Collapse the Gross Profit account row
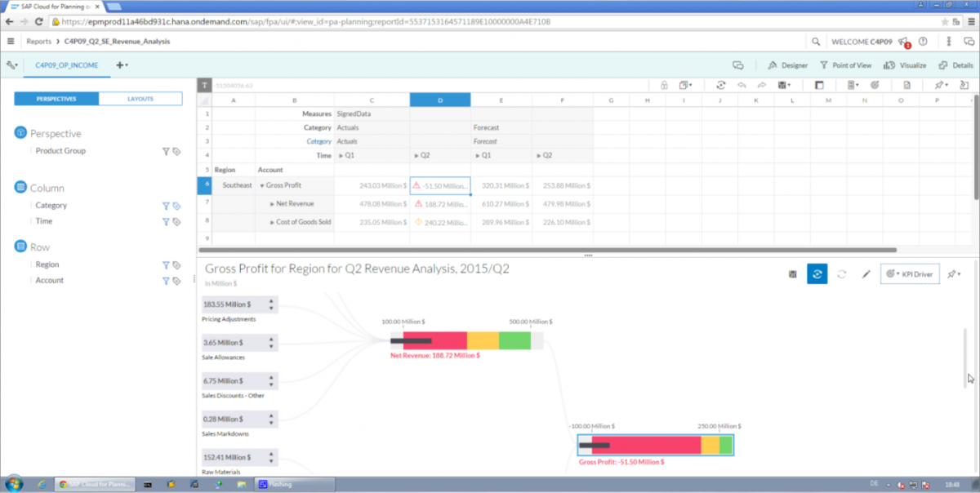 (261, 185)
